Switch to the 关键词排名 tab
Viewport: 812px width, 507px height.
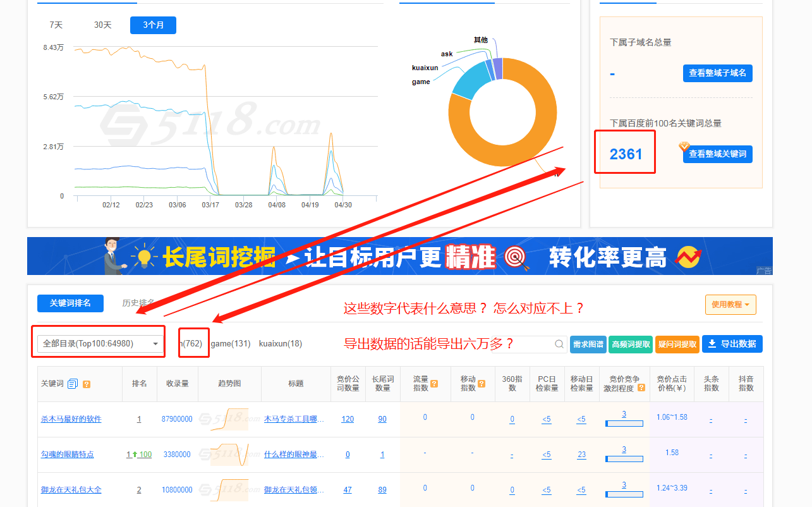click(x=70, y=303)
